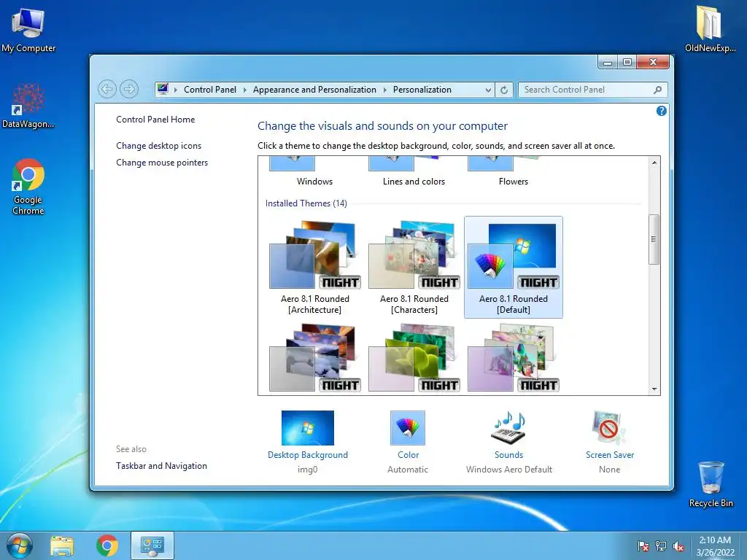Select the Lines and colors theme
Image resolution: width=747 pixels, height=560 pixels.
[414, 172]
